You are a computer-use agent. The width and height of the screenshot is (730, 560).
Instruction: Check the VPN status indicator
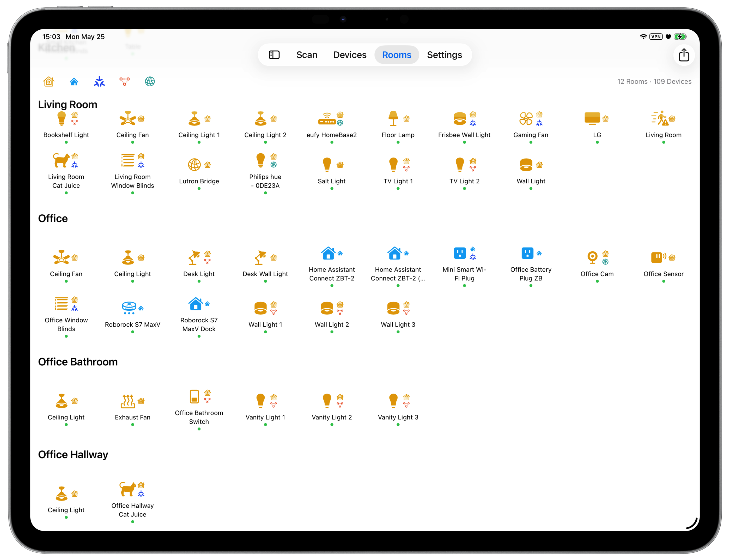click(656, 37)
